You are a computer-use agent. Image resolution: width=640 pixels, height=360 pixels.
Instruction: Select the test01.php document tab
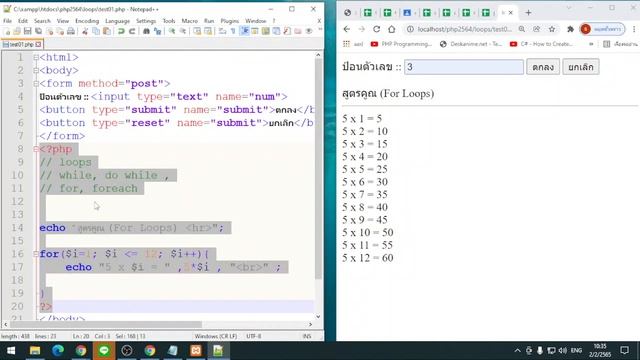tap(21, 44)
